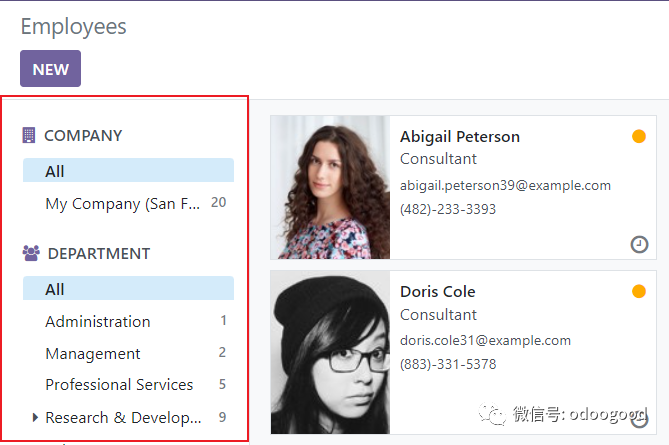Click the company building icon
The height and width of the screenshot is (445, 669).
pos(29,135)
